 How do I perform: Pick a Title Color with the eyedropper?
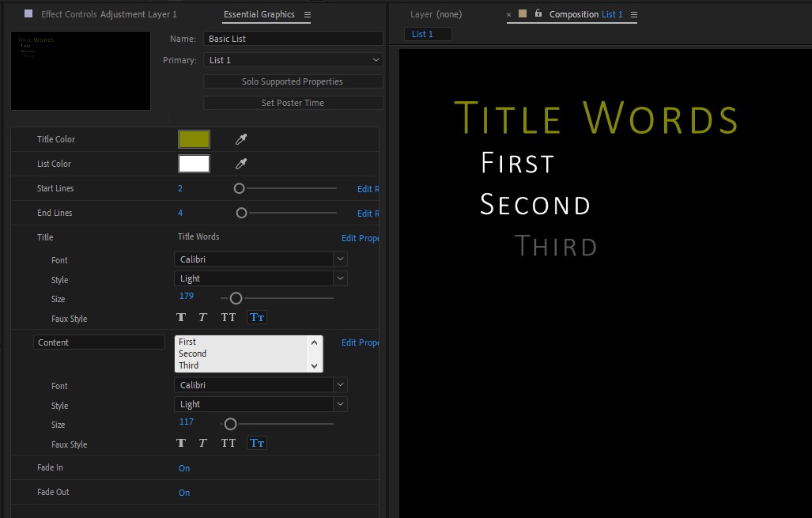click(x=241, y=139)
